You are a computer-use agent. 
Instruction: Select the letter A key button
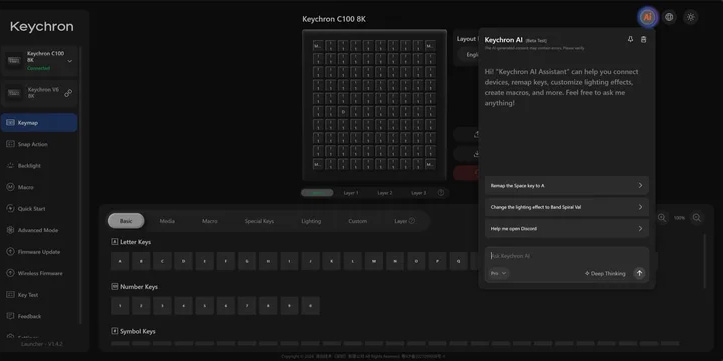[120, 261]
